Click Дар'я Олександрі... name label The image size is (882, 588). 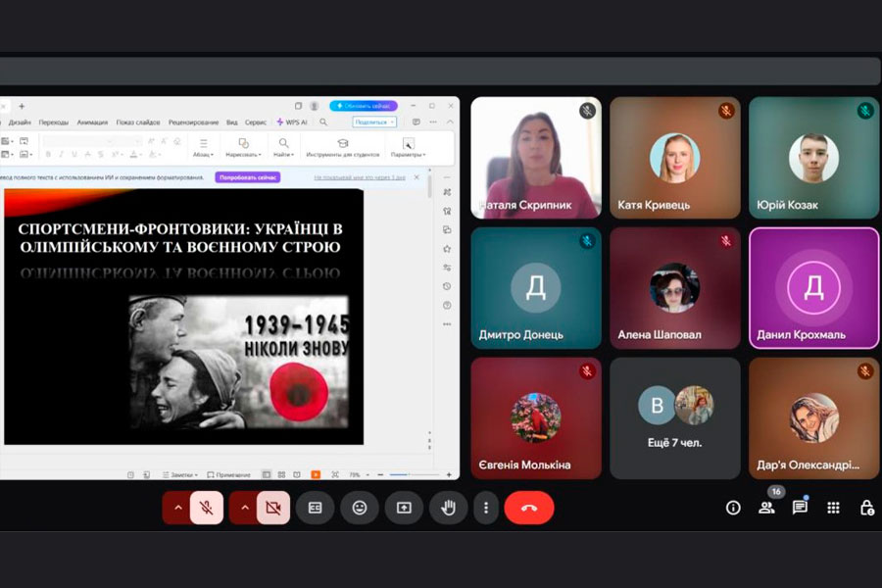click(808, 465)
